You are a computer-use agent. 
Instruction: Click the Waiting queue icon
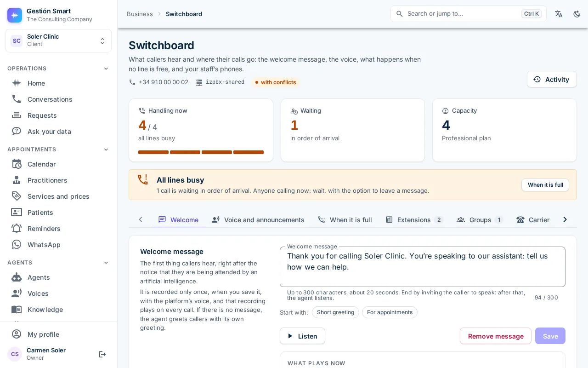(x=294, y=111)
